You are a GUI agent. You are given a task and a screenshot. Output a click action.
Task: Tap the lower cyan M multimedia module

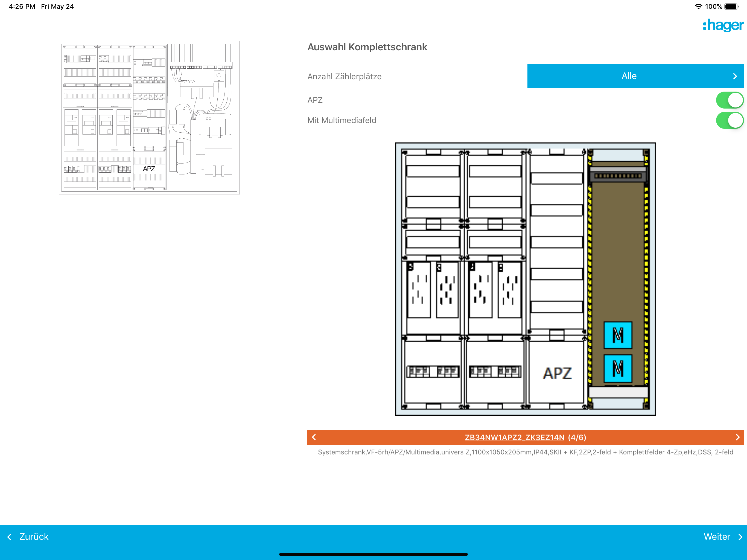click(x=618, y=368)
